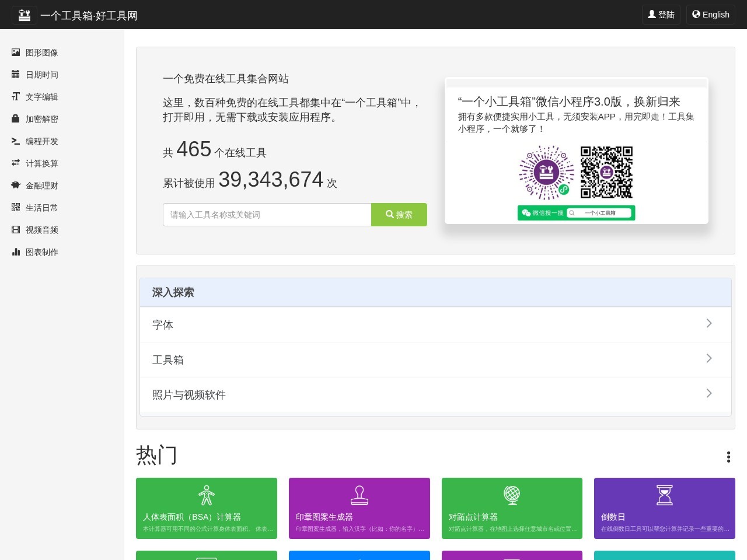Click the green 微信搜一搜 banner

pos(576,213)
